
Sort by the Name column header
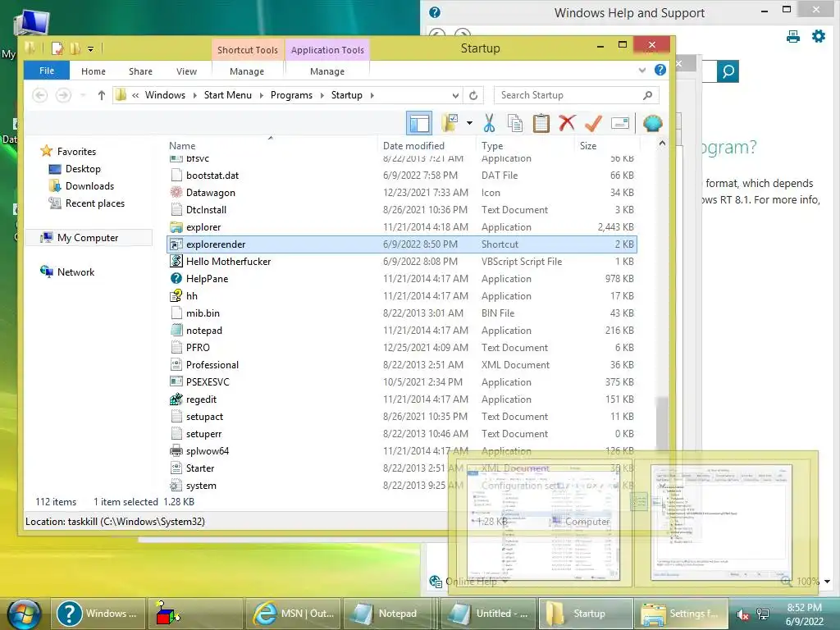click(x=182, y=146)
